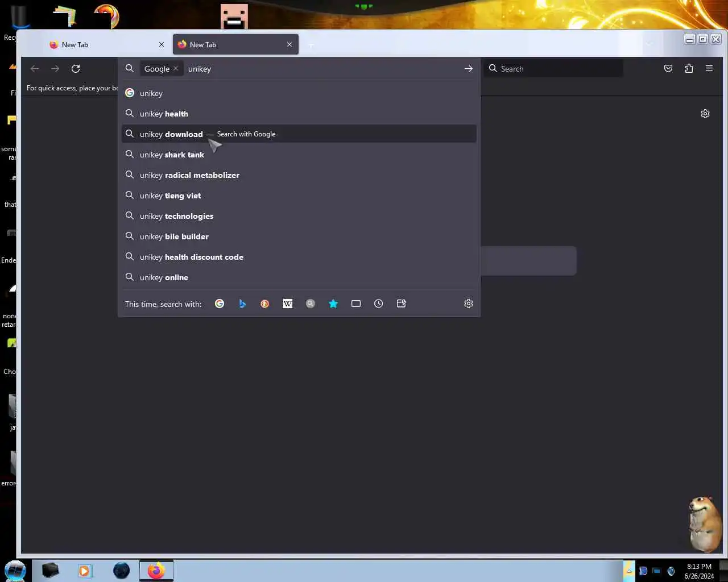Pick the 'unikey bile builder' suggestion
The height and width of the screenshot is (582, 728).
[299, 236]
